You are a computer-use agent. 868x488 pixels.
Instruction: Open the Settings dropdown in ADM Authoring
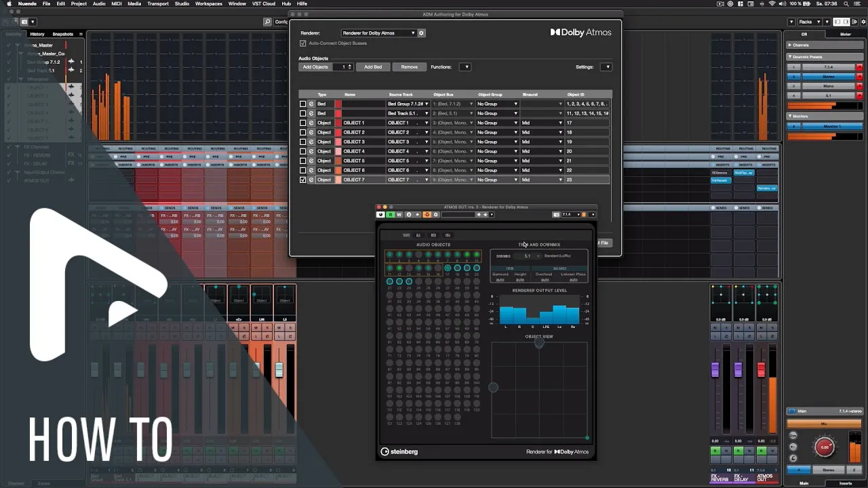point(606,67)
